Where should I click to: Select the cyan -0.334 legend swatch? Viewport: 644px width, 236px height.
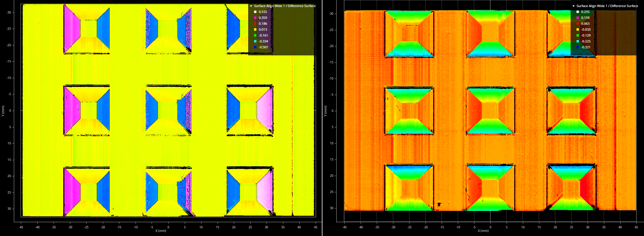[255, 41]
